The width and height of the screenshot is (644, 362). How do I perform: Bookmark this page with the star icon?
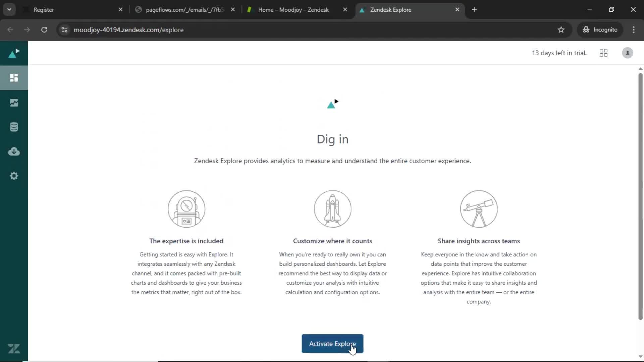tap(561, 30)
